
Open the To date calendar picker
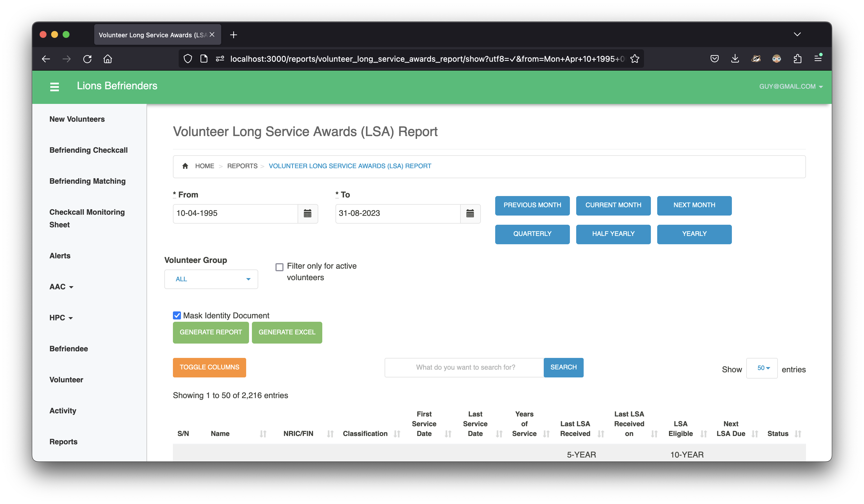pos(470,214)
